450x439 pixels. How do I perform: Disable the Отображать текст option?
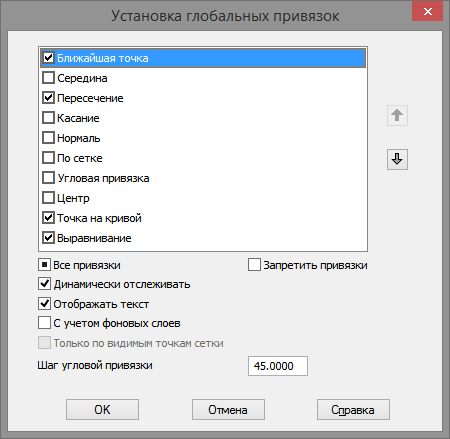(x=44, y=304)
